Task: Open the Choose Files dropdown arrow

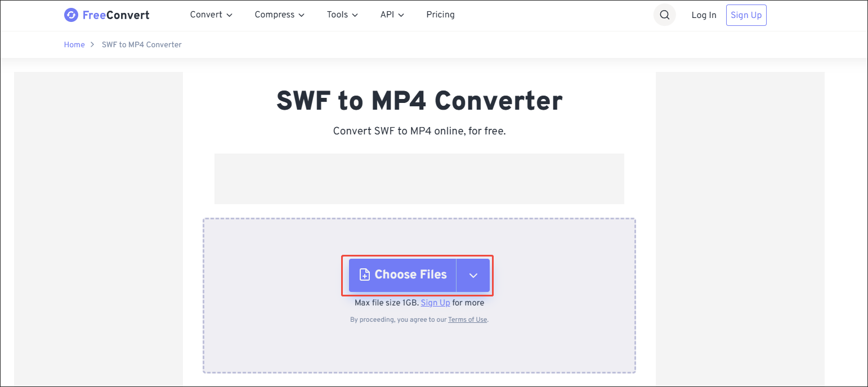Action: tap(473, 275)
